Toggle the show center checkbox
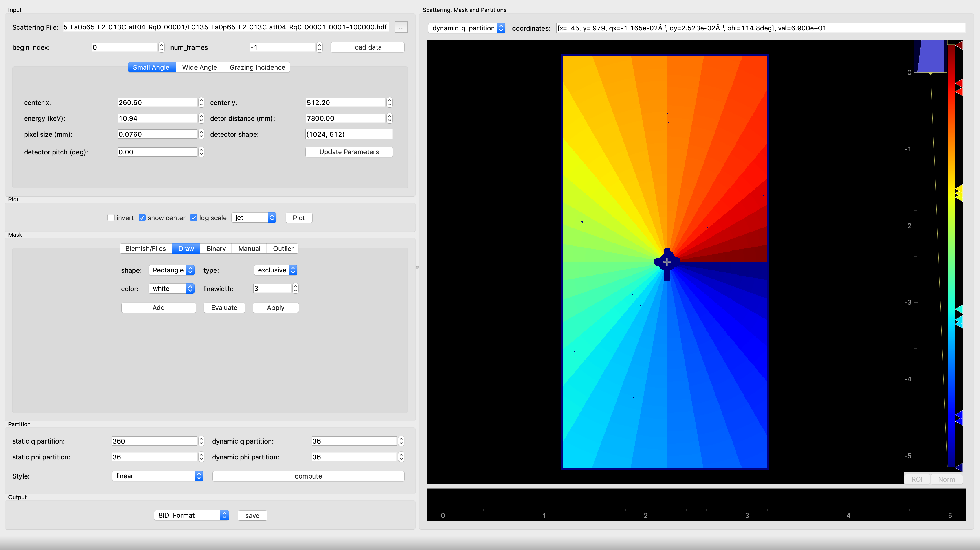This screenshot has height=550, width=980. tap(142, 217)
